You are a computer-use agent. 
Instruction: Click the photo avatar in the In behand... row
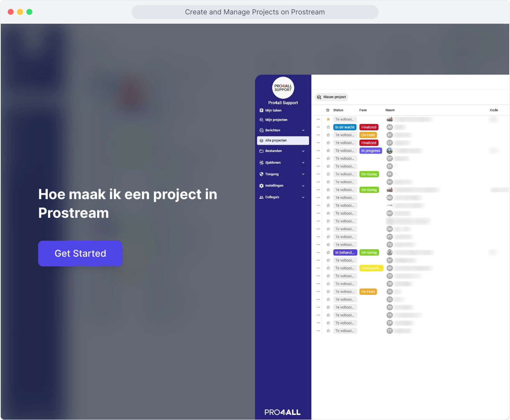click(389, 252)
